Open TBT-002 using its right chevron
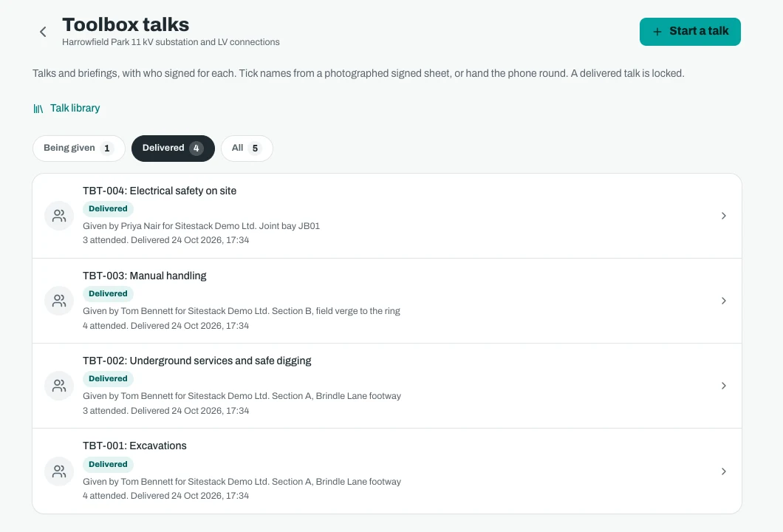The height and width of the screenshot is (532, 783). pos(724,386)
